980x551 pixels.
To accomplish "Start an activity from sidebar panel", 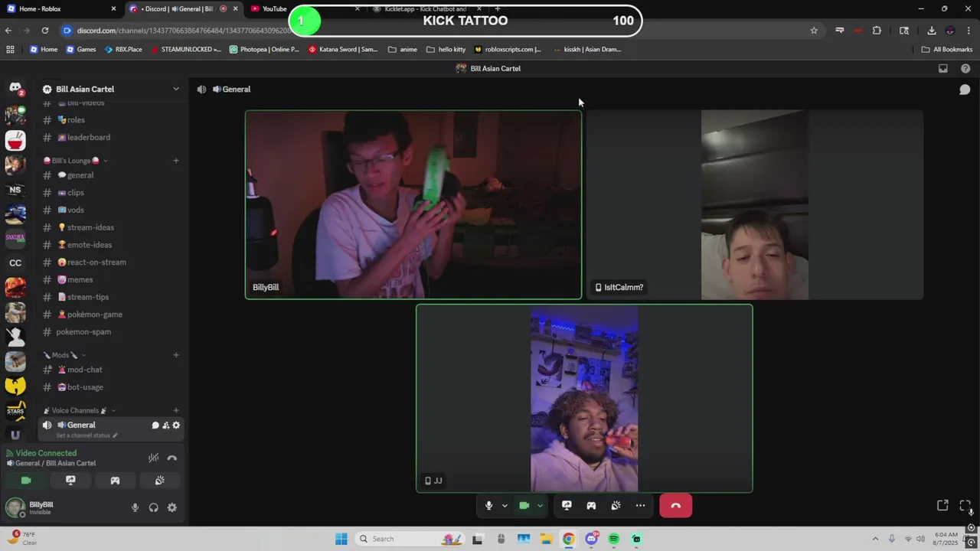I will pyautogui.click(x=115, y=481).
